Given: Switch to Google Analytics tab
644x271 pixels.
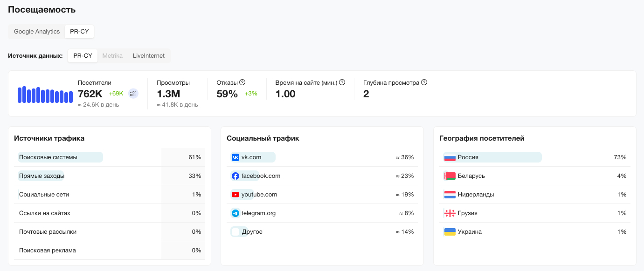Looking at the screenshot, I should tap(37, 32).
